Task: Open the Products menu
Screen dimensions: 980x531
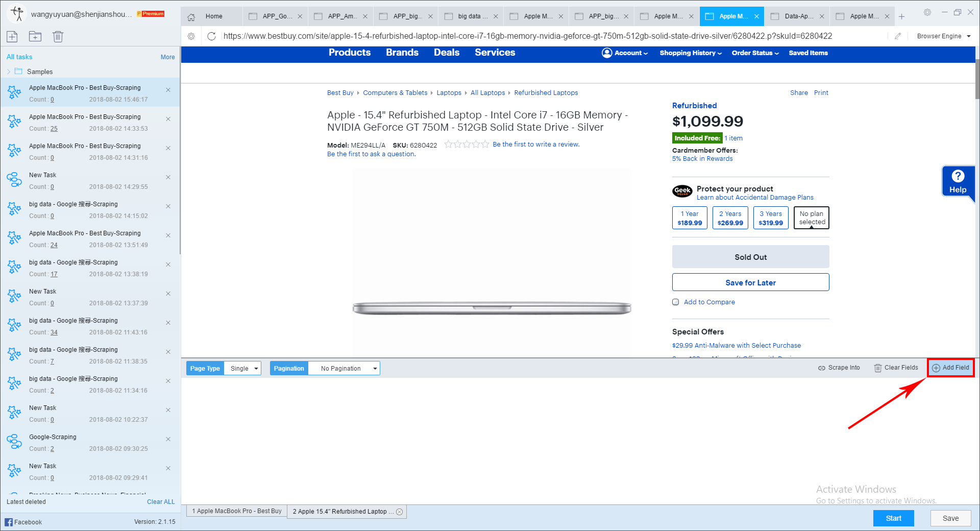Action: coord(350,53)
